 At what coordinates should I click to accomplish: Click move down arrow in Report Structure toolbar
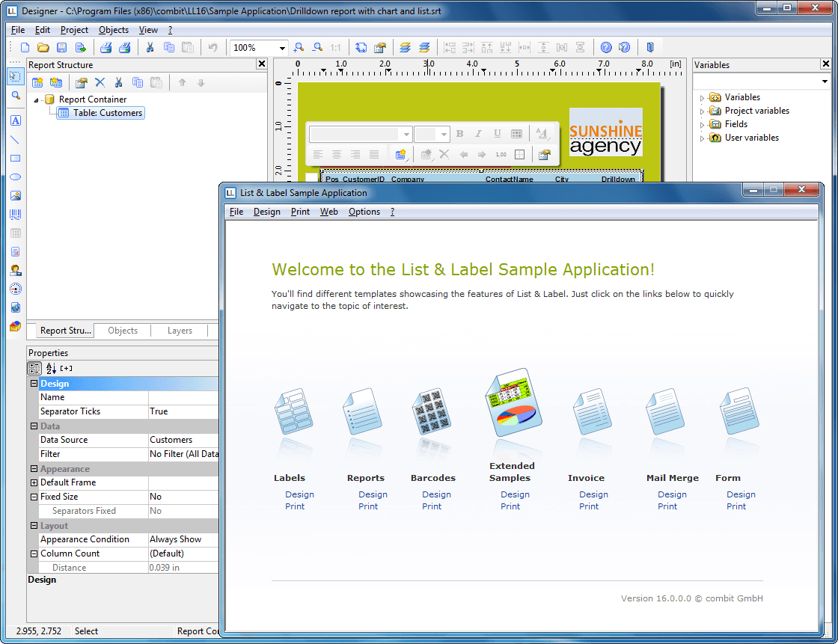click(x=201, y=82)
